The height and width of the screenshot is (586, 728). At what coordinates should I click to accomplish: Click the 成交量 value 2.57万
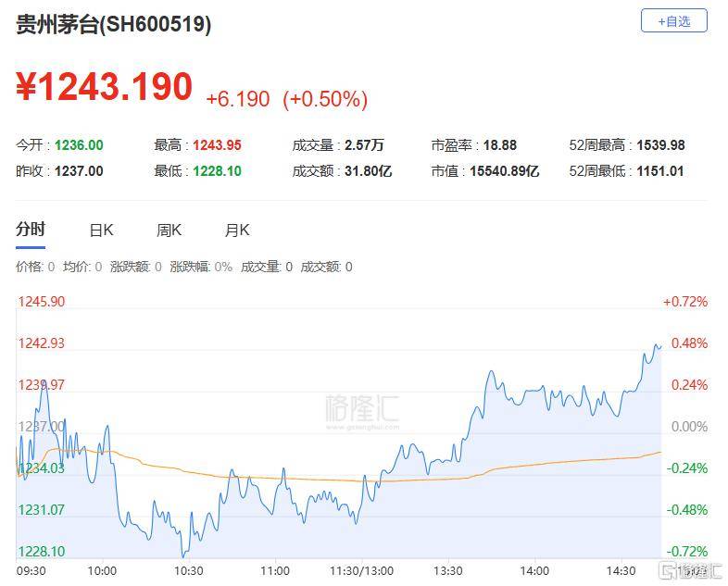click(365, 145)
